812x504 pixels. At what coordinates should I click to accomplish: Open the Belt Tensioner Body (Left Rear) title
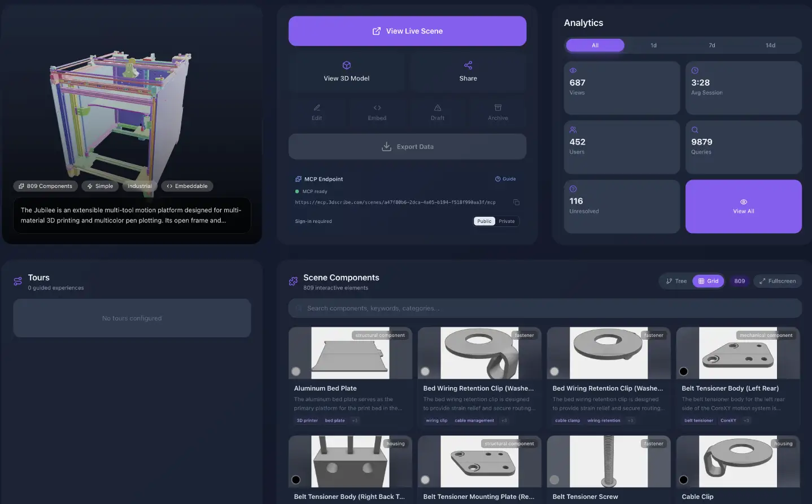point(730,388)
